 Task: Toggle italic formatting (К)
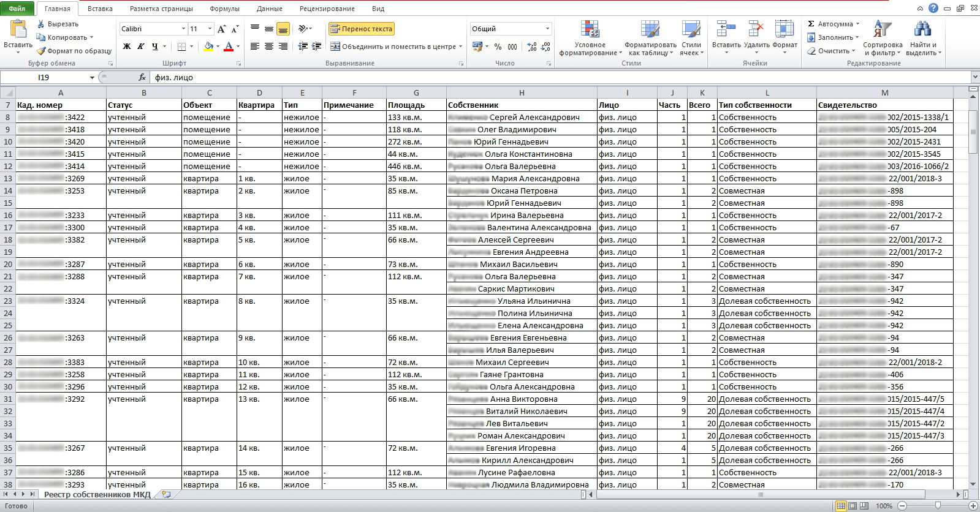(140, 47)
